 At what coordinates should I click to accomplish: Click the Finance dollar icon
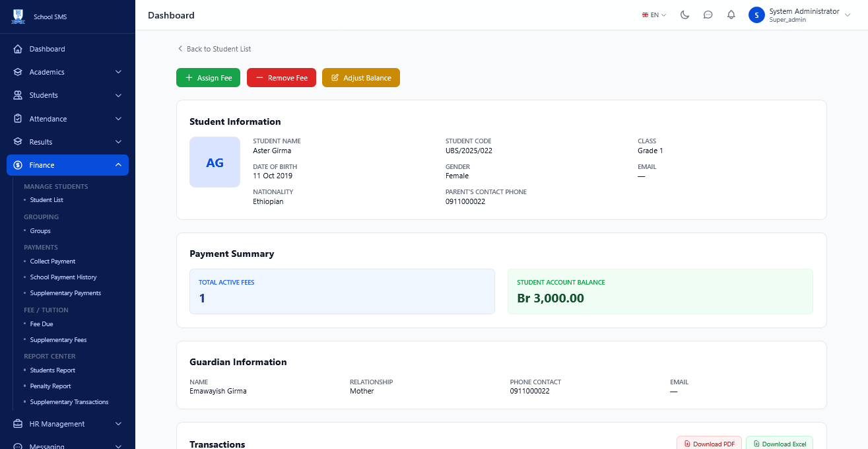coord(18,165)
